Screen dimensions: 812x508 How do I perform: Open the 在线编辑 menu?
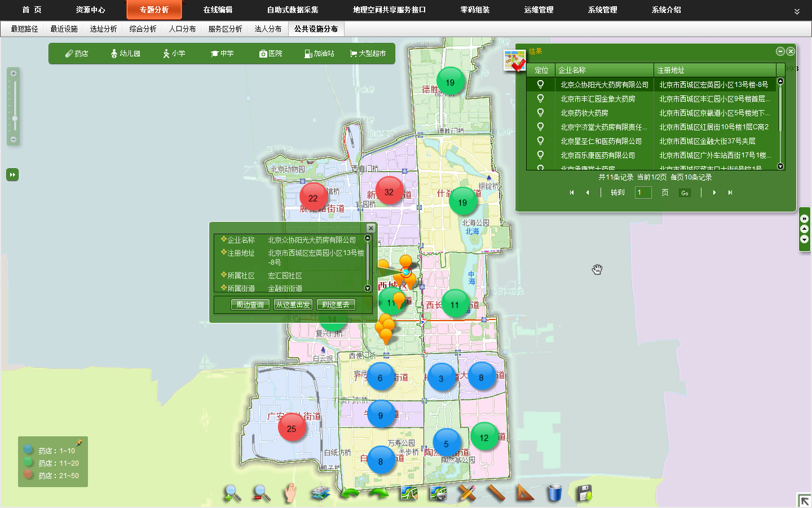[x=218, y=10]
